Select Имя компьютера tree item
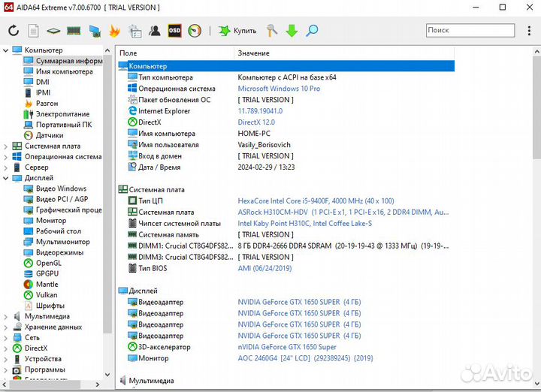Screen dimensions: 541x392 59,71
